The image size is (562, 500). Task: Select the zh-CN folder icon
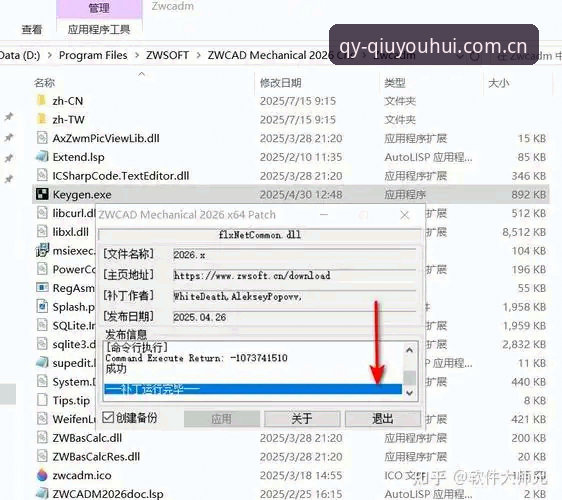[x=42, y=101]
